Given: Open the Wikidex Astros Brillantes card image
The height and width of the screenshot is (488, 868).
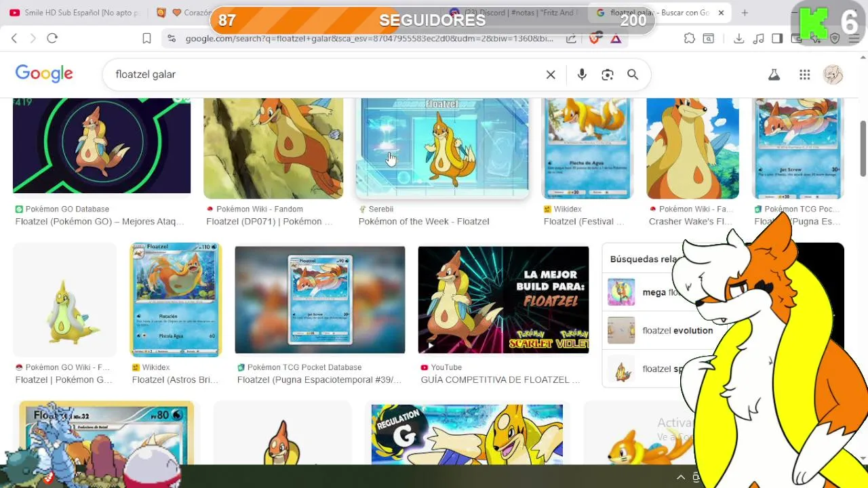Looking at the screenshot, I should (x=176, y=300).
